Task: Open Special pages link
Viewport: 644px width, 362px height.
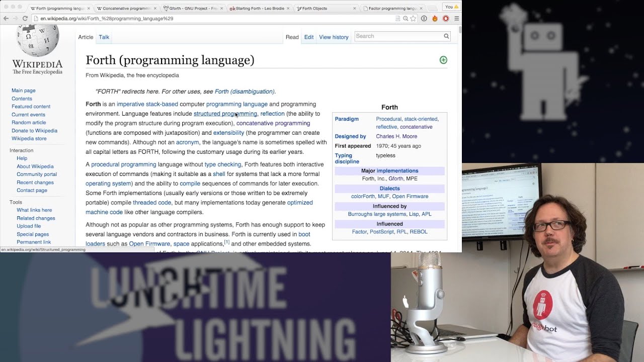Action: pyautogui.click(x=33, y=234)
